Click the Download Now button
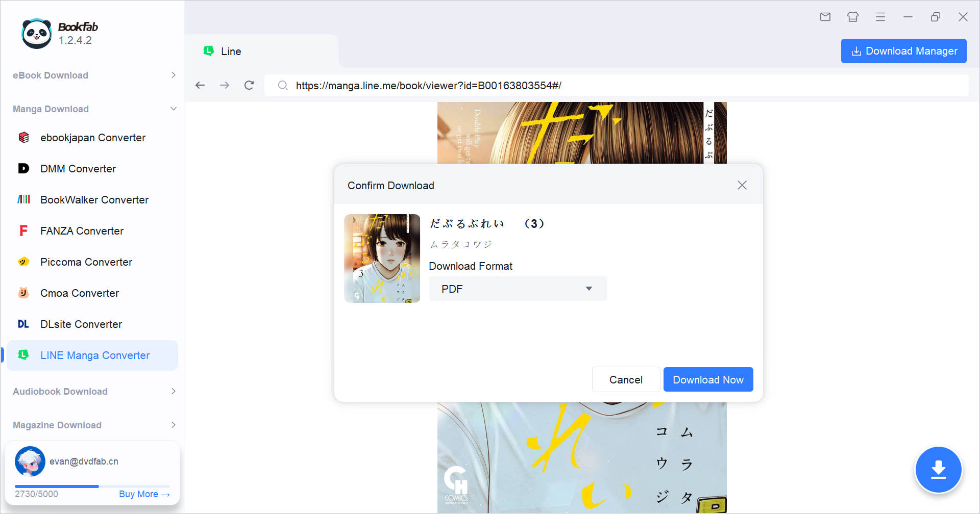Image resolution: width=980 pixels, height=514 pixels. (708, 379)
